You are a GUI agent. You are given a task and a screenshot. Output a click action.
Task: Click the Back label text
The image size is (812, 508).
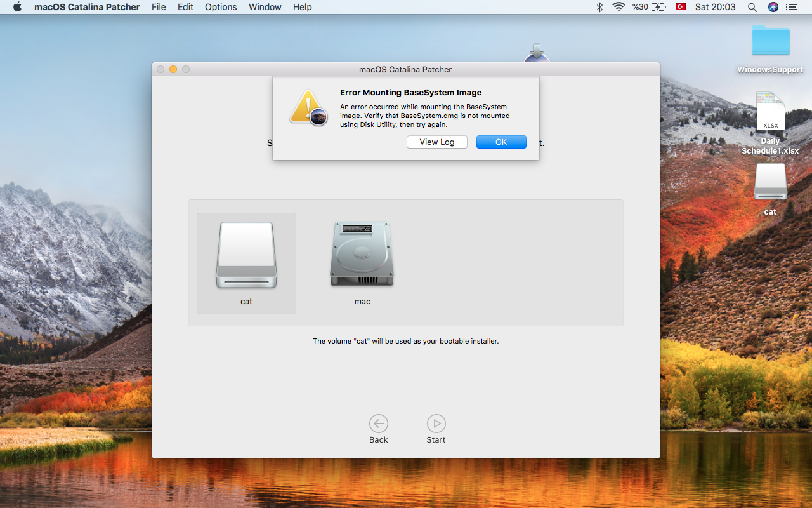pyautogui.click(x=379, y=439)
